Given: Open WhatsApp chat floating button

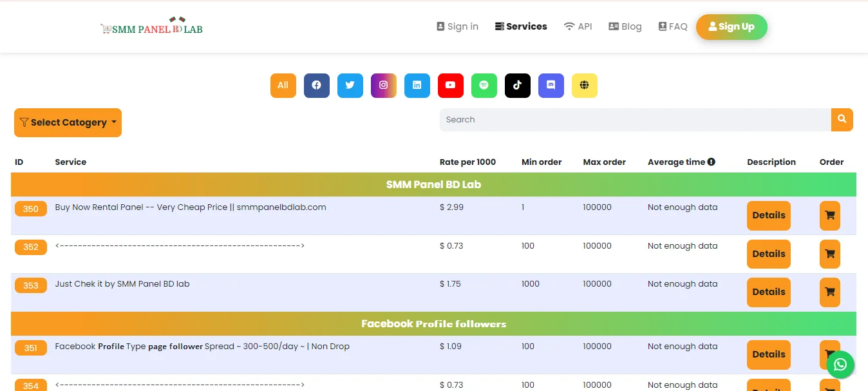Looking at the screenshot, I should [x=840, y=365].
